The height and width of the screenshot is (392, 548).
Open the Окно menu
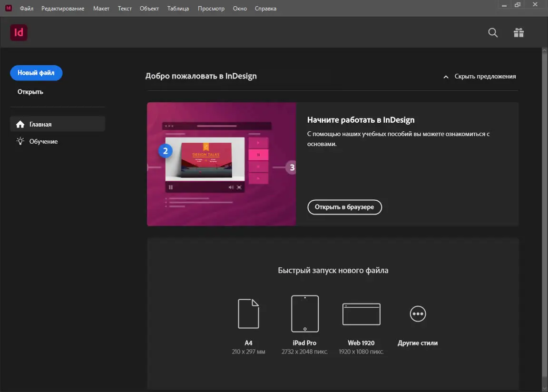(240, 9)
